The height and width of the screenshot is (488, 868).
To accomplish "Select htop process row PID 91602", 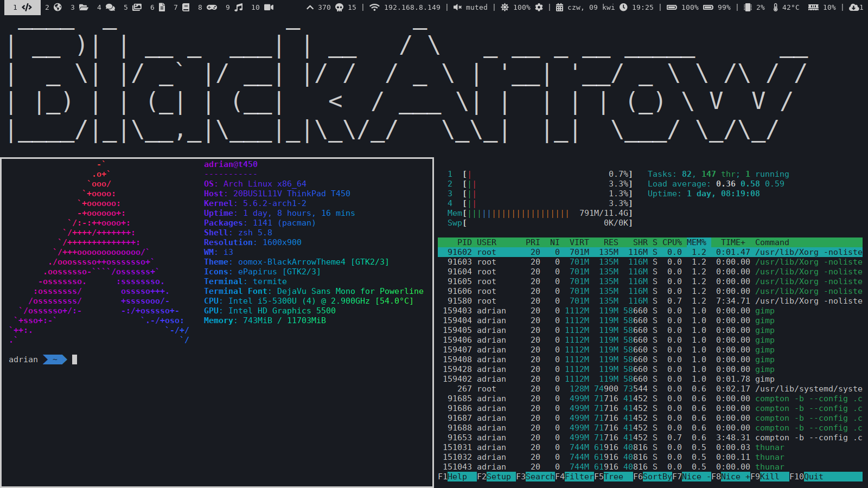I will click(650, 252).
